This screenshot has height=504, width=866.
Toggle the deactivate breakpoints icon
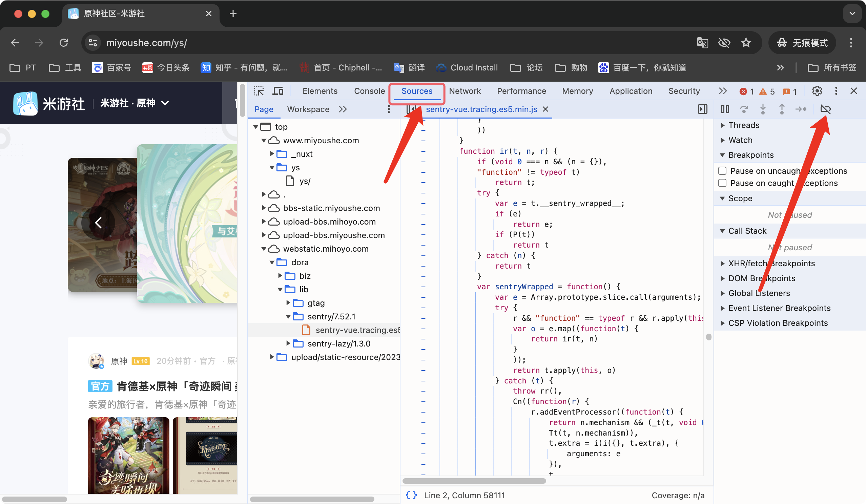coord(825,109)
